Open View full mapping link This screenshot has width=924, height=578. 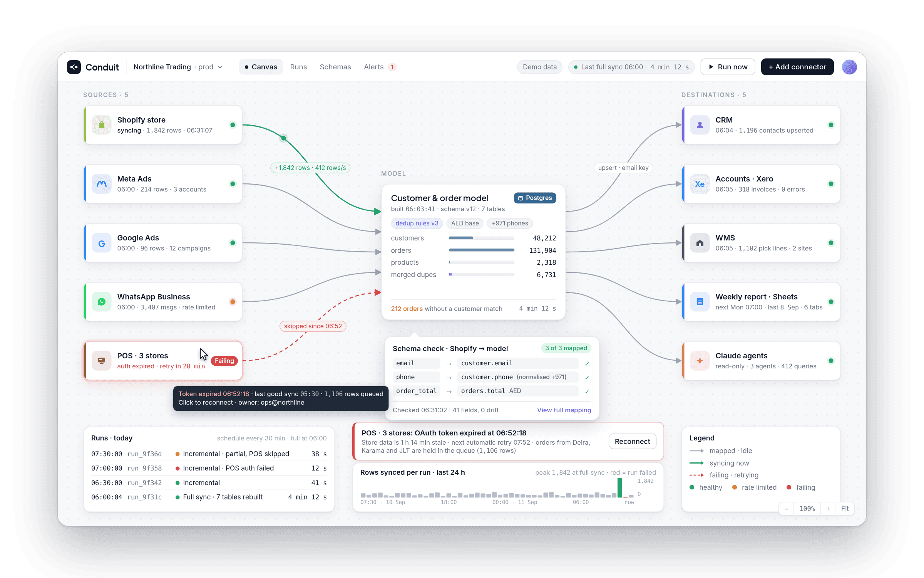pos(564,410)
